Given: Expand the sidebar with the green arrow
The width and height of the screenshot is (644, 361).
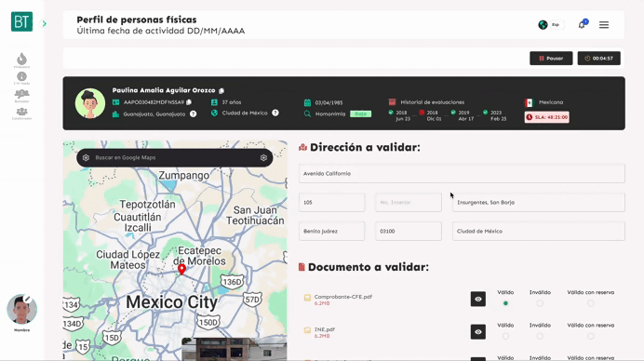Looking at the screenshot, I should 45,24.
